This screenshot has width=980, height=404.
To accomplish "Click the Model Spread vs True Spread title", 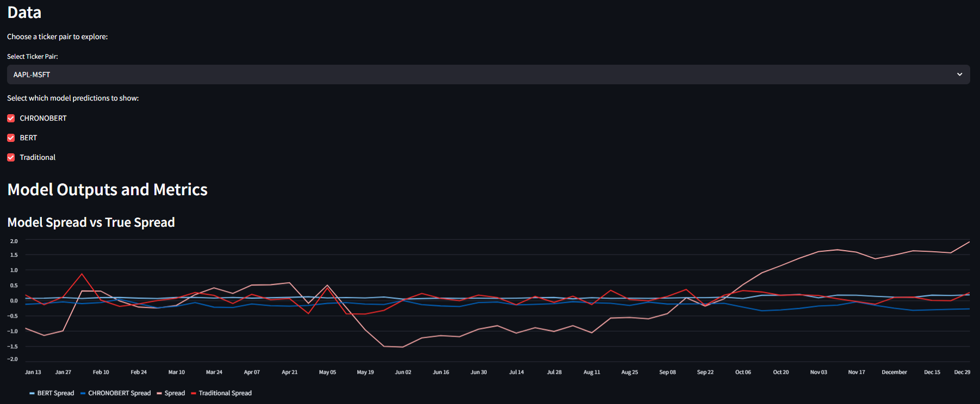I will [x=91, y=222].
